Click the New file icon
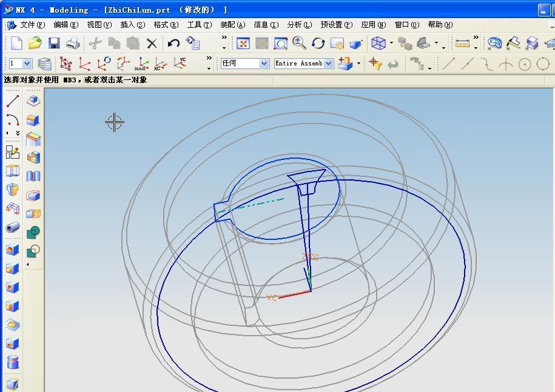 point(16,43)
